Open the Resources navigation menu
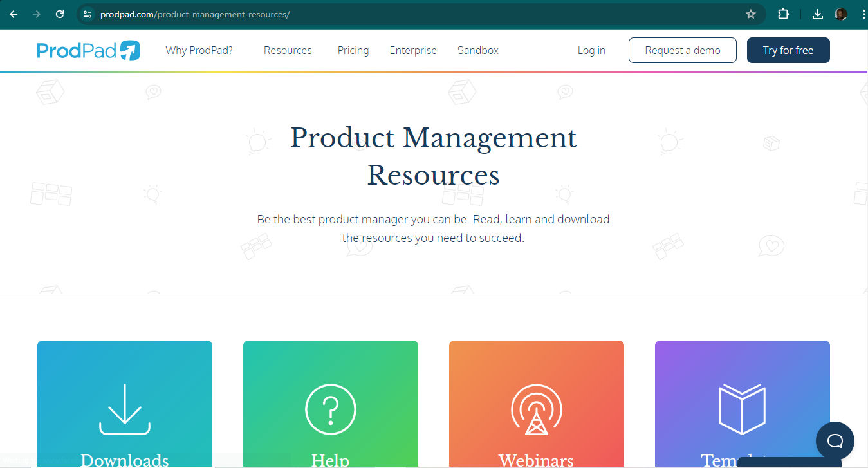This screenshot has width=868, height=468. tap(288, 50)
